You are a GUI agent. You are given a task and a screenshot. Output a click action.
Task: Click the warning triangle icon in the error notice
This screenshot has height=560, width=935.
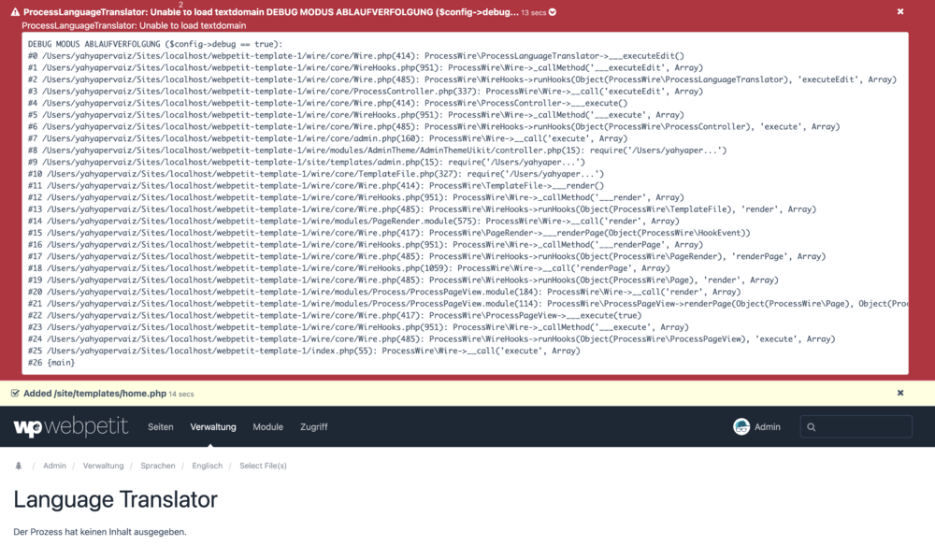coord(15,12)
